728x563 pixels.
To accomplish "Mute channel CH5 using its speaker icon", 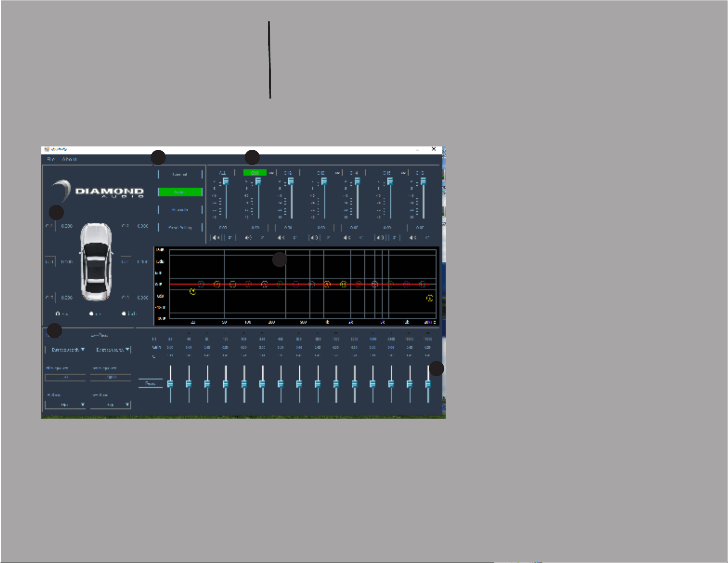I will pos(380,237).
